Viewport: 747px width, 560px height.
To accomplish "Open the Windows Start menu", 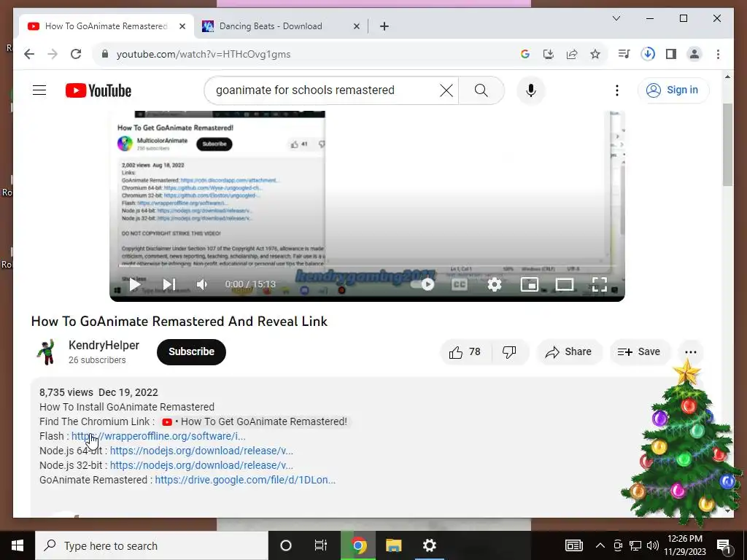I will point(18,545).
